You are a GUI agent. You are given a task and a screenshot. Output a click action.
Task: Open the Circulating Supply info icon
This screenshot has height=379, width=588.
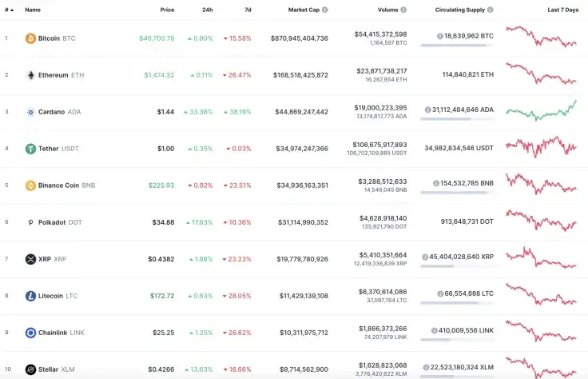tap(491, 10)
